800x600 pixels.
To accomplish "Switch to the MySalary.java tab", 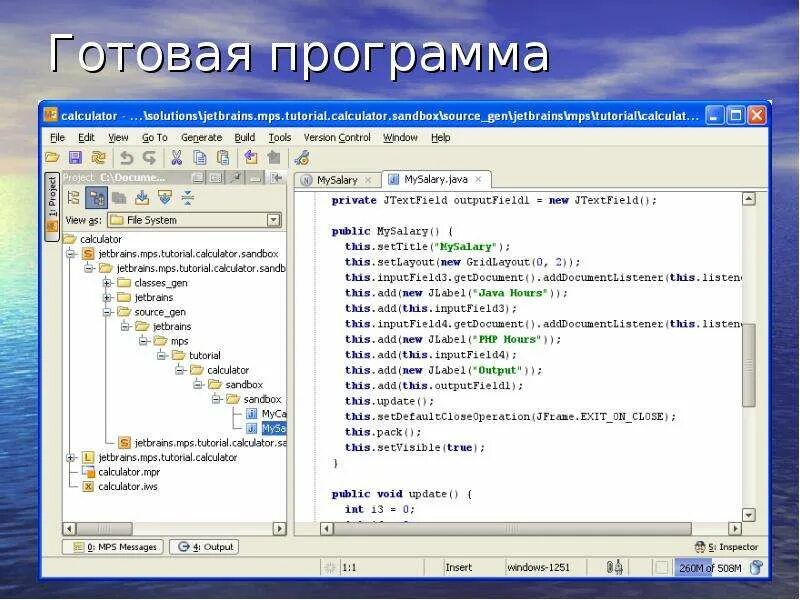I will 436,179.
